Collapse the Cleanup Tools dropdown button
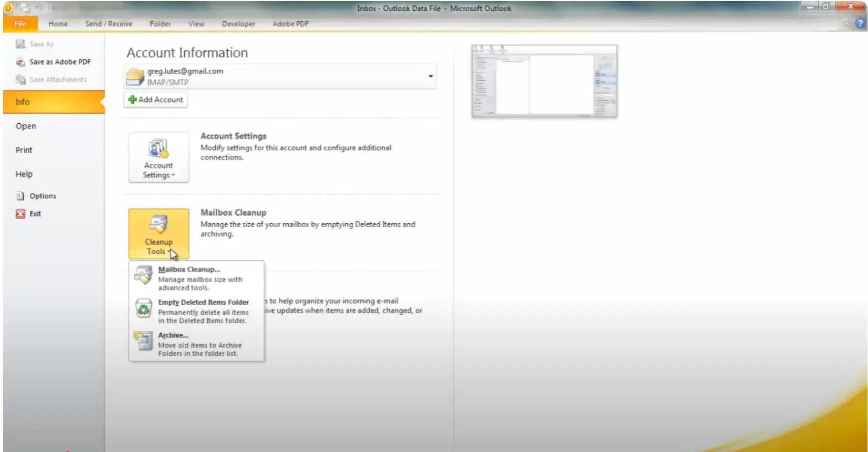The width and height of the screenshot is (868, 452). (x=158, y=234)
